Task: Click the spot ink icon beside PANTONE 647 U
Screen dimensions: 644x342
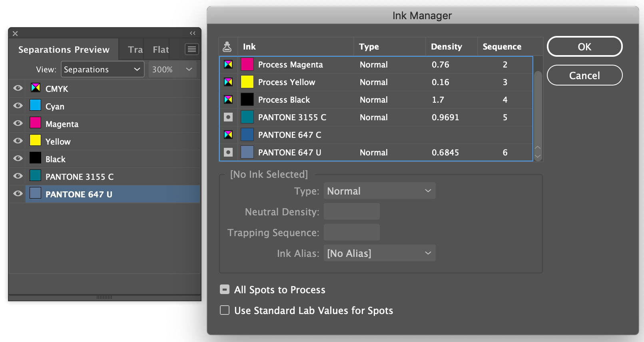Action: pos(228,152)
